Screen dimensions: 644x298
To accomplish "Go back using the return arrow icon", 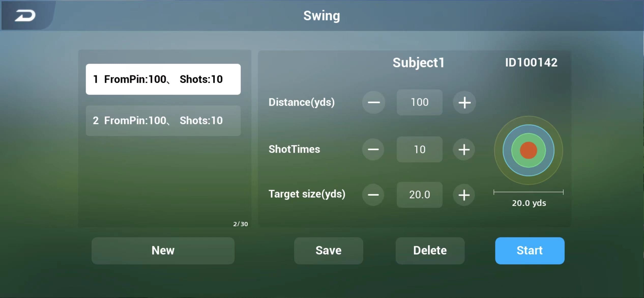I will pyautogui.click(x=25, y=16).
